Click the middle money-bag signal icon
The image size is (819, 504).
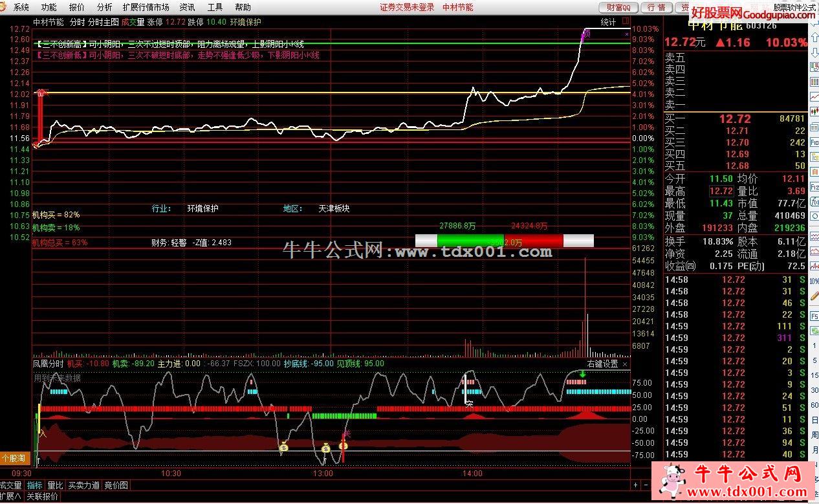click(325, 447)
